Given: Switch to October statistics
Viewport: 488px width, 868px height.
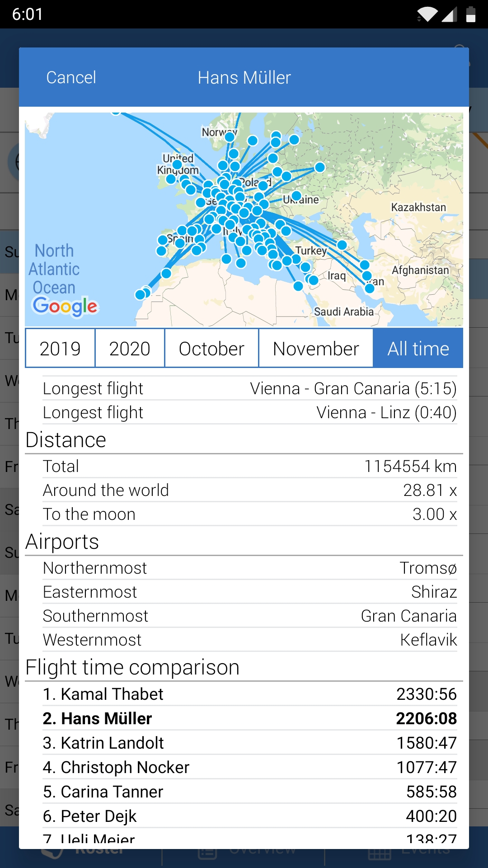Looking at the screenshot, I should (x=211, y=349).
